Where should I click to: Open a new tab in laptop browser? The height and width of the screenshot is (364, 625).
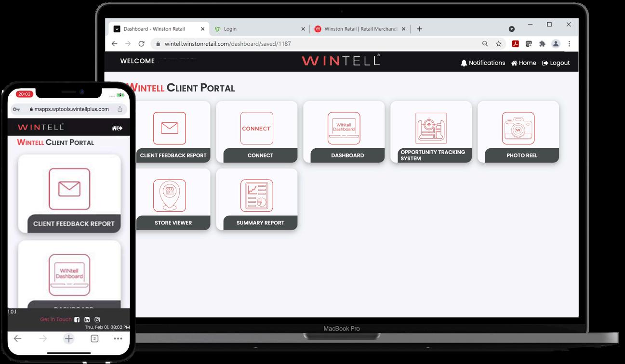click(420, 29)
